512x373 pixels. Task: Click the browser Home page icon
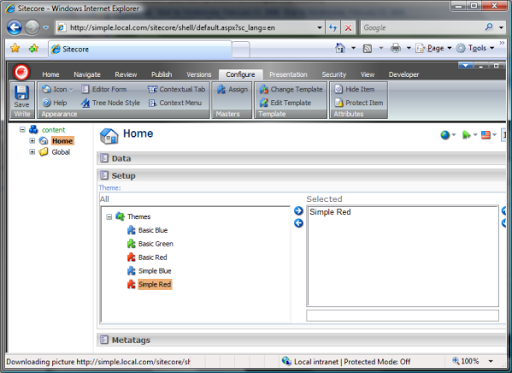[x=340, y=48]
